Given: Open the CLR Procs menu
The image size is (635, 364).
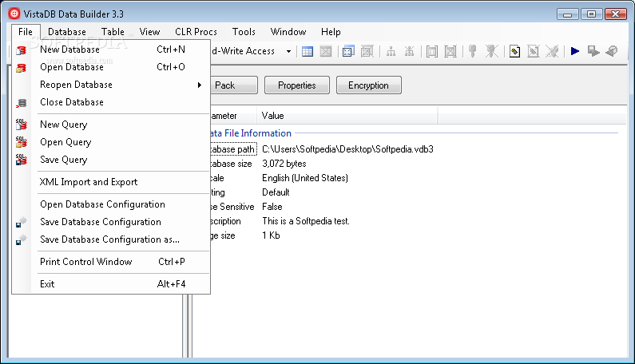Looking at the screenshot, I should (x=196, y=32).
